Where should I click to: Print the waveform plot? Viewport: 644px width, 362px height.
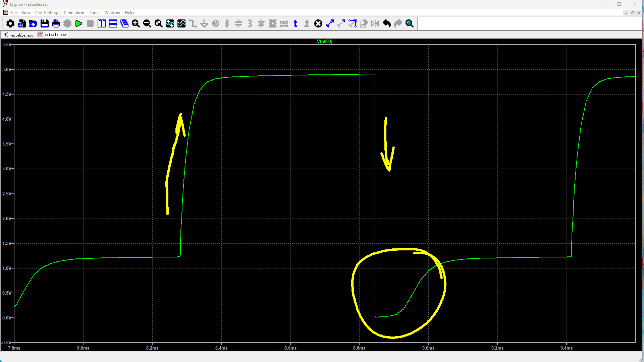[x=56, y=23]
